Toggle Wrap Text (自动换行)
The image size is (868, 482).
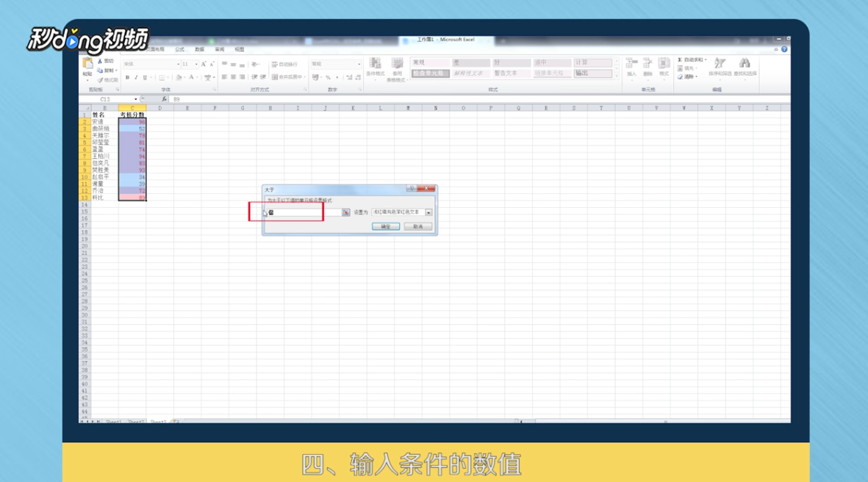[x=284, y=64]
